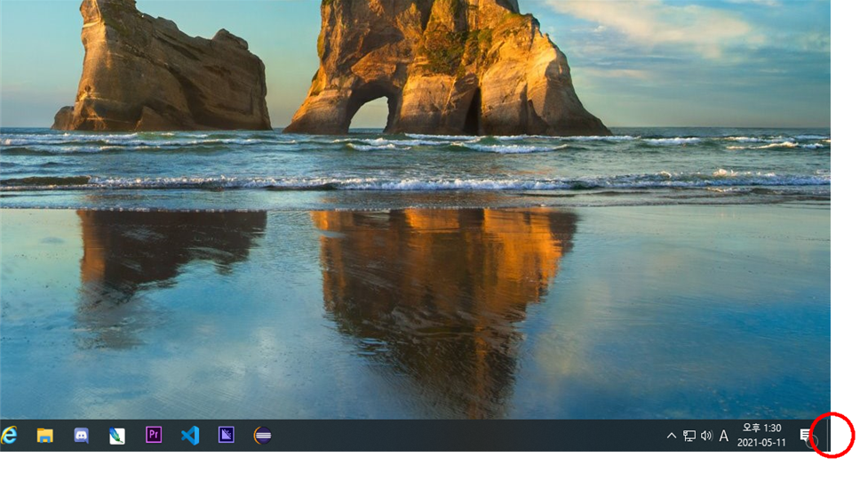Image resolution: width=868 pixels, height=489 pixels.
Task: Open Eclipse IDE from taskbar
Action: pos(262,436)
